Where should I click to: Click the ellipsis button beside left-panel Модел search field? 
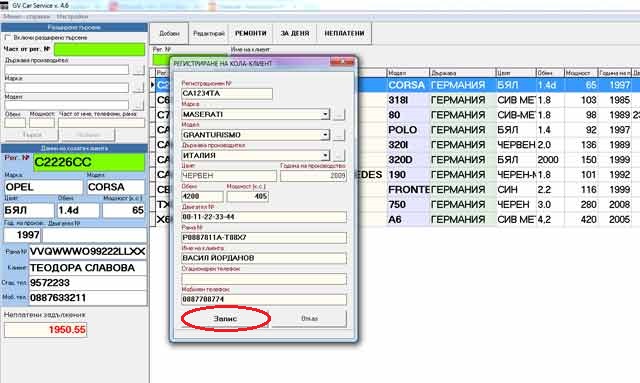tap(139, 105)
